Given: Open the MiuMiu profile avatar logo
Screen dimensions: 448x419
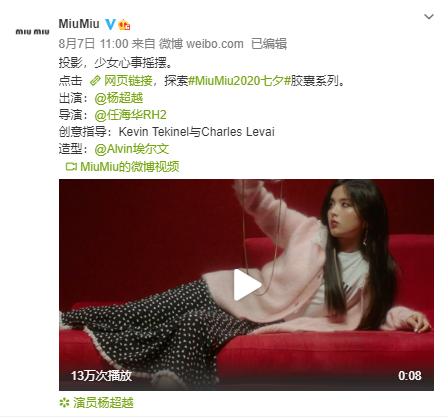Looking at the screenshot, I should pos(32,32).
